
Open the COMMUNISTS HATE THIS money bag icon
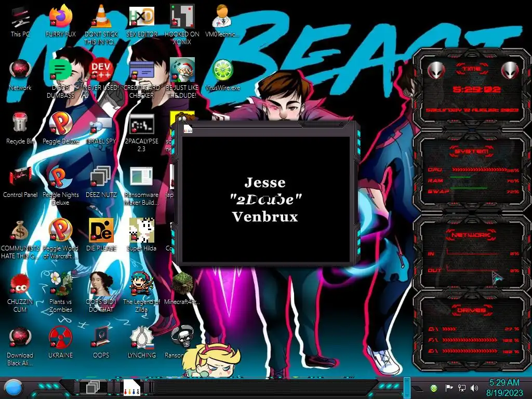coord(20,231)
